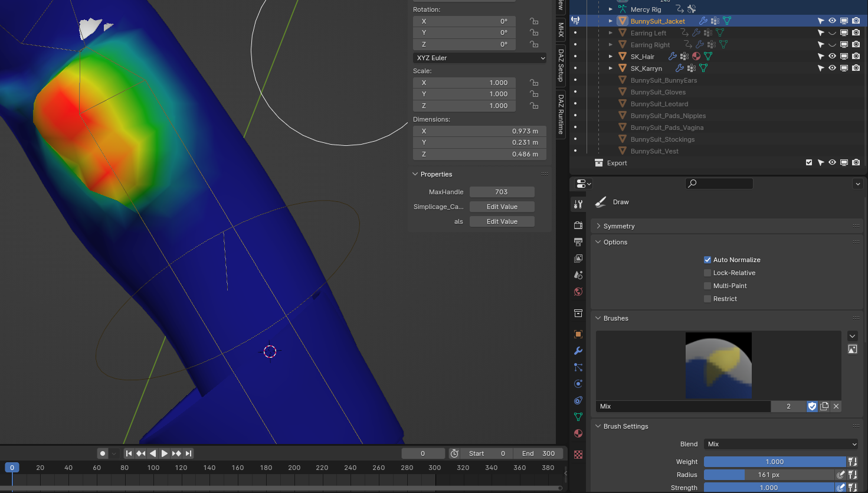The width and height of the screenshot is (868, 493).
Task: Expand the SK_Karryn tree item
Action: [x=611, y=68]
